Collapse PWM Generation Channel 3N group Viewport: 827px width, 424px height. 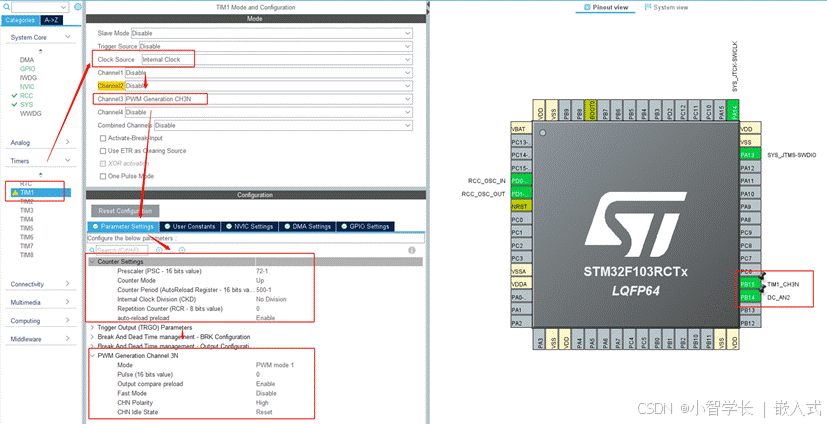(x=92, y=355)
